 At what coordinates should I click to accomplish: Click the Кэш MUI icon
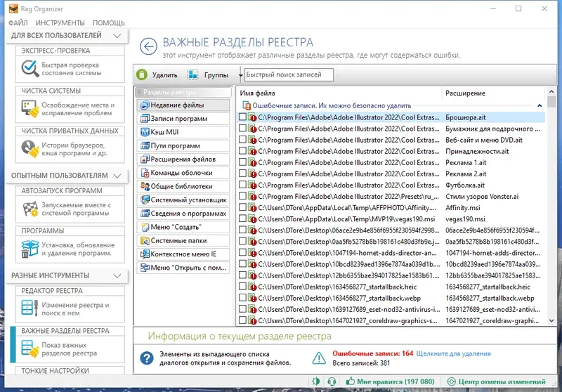[x=145, y=132]
